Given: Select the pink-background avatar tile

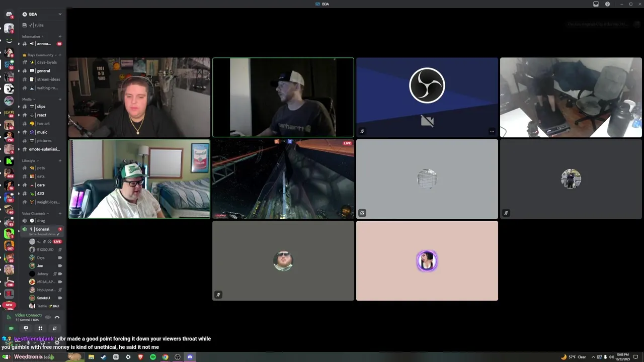Looking at the screenshot, I should pyautogui.click(x=427, y=261).
